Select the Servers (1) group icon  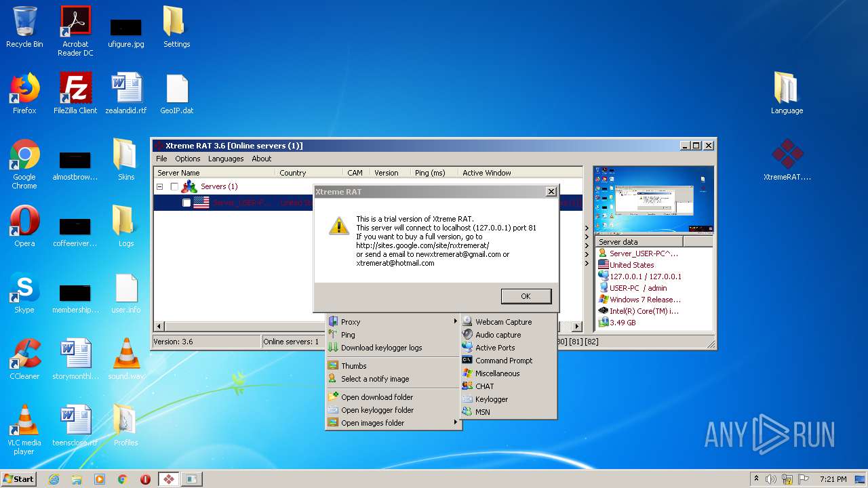pos(190,186)
